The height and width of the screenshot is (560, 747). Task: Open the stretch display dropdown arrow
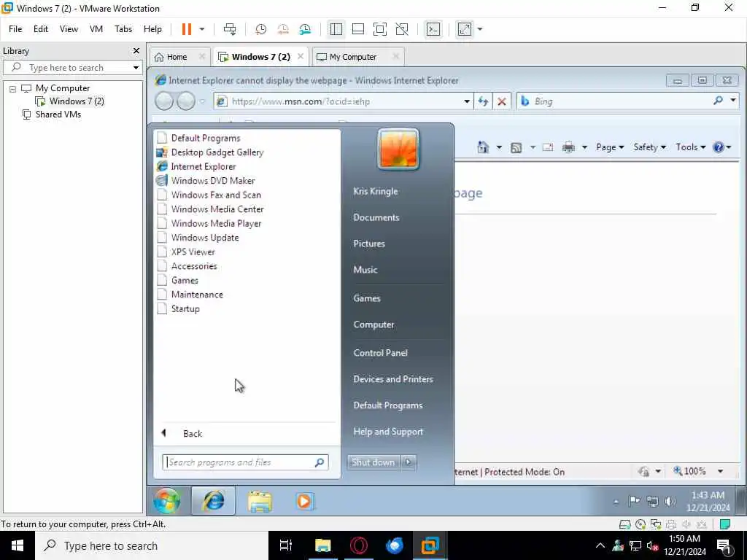[480, 29]
